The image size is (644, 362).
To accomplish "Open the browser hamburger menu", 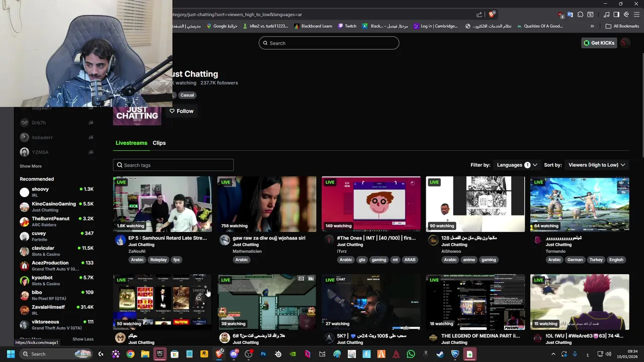I will tap(636, 15).
